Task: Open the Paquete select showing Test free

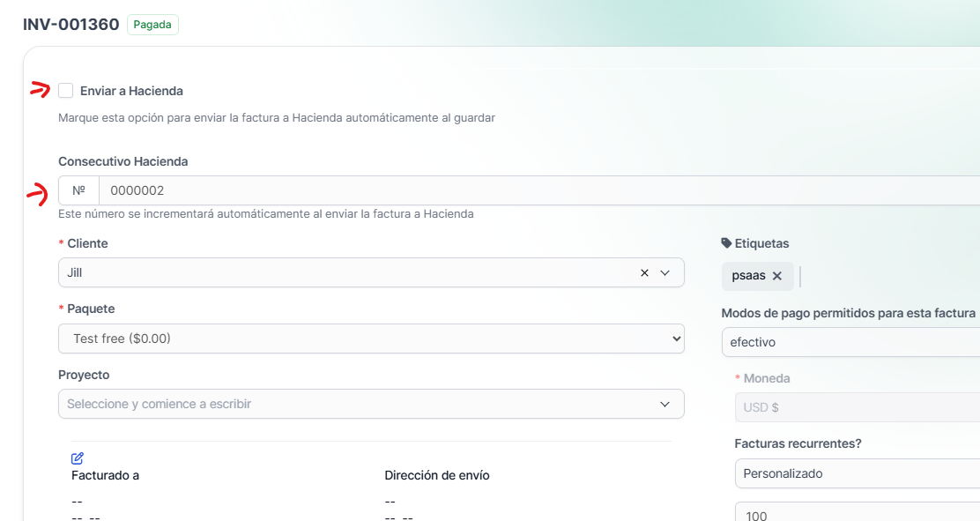Action: pos(371,339)
